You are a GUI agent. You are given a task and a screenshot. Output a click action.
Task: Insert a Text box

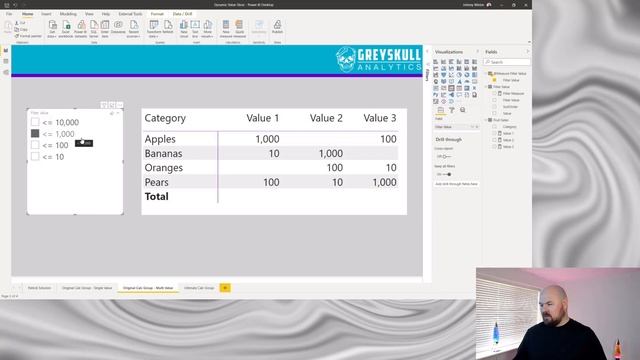point(195,29)
